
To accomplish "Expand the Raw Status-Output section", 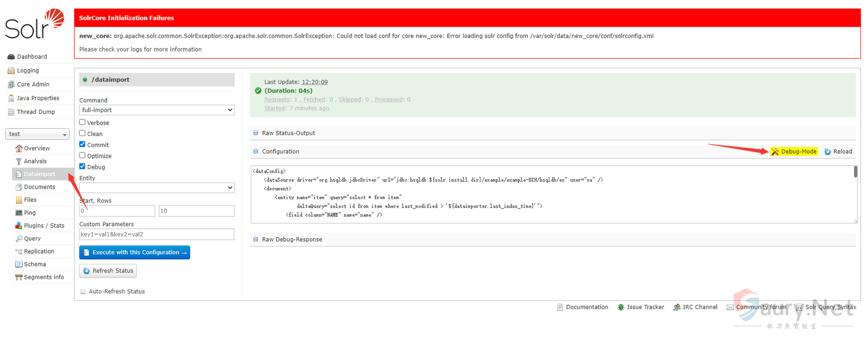I will 288,133.
